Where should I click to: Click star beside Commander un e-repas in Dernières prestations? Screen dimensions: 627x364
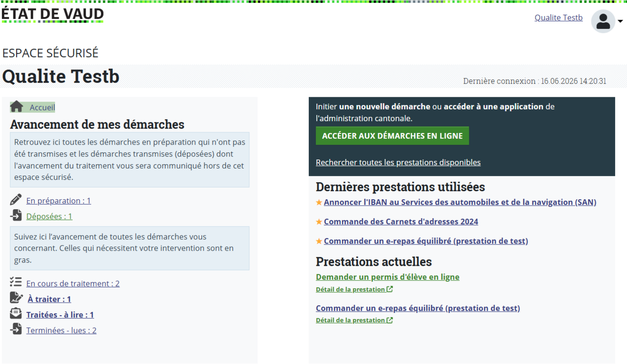(319, 241)
